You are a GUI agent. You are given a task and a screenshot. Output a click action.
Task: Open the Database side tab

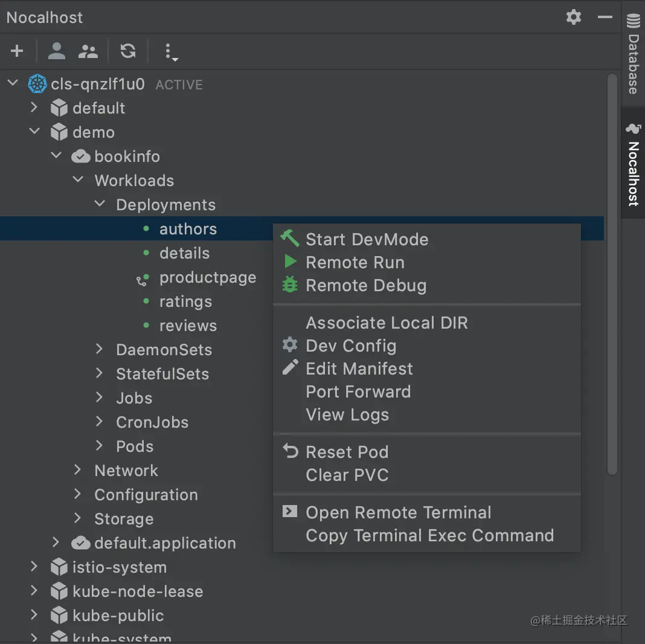634,54
